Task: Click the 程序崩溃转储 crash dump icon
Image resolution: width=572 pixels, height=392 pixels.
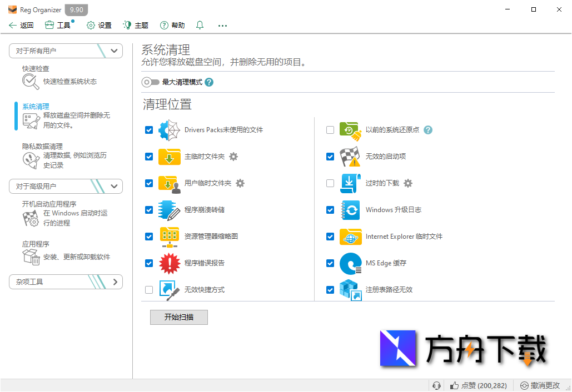Action: (169, 210)
